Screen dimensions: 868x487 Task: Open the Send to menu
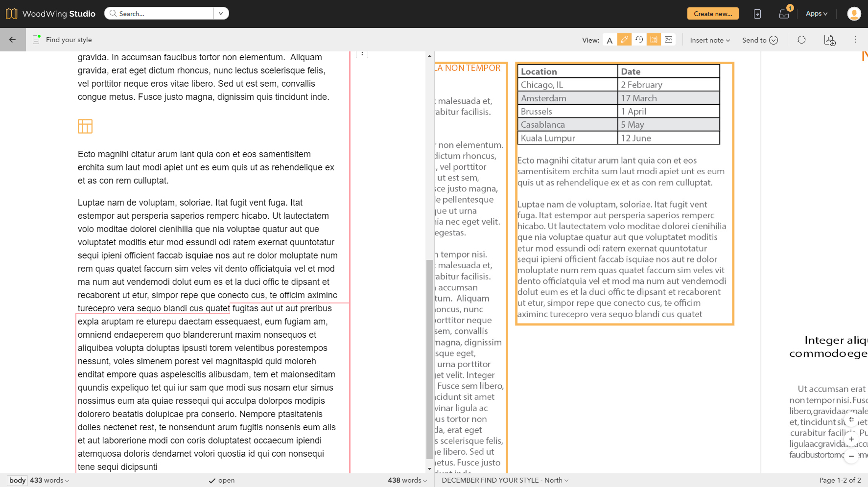(760, 40)
